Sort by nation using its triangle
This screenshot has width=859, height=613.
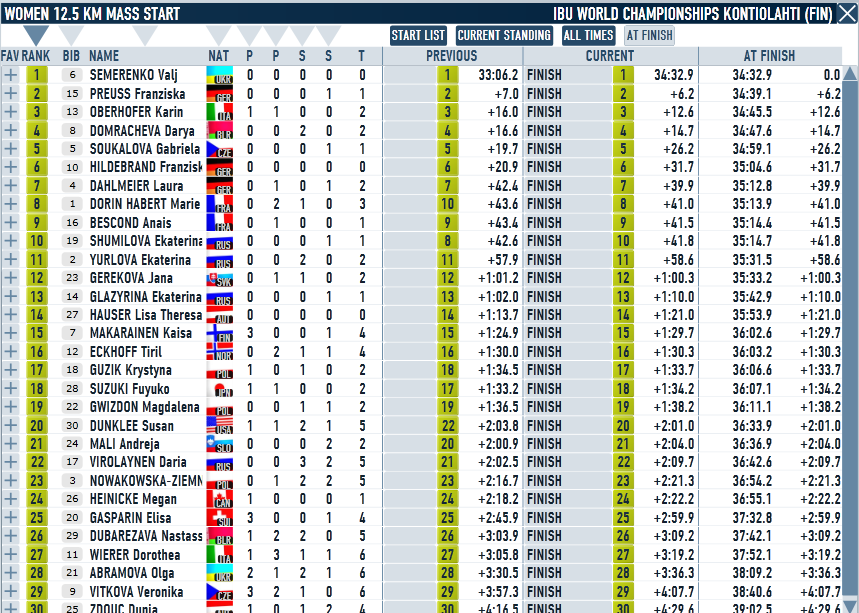tap(219, 35)
